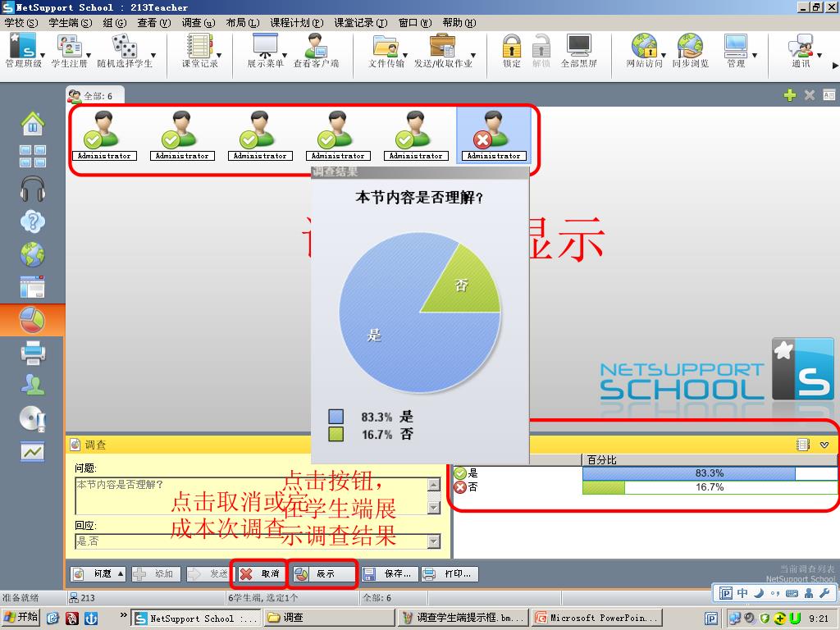Select the thumbnail monitor view sidebar icon
Image resolution: width=840 pixels, height=630 pixels.
tap(33, 156)
